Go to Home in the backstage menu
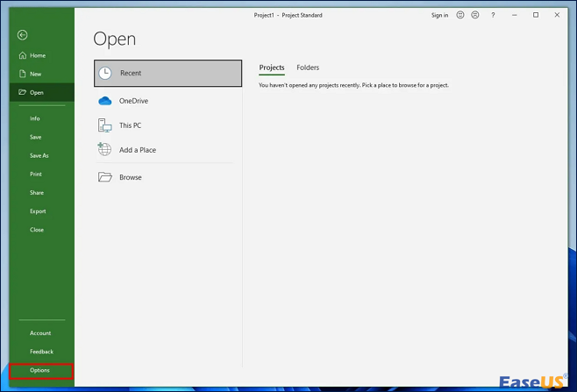Image resolution: width=577 pixels, height=392 pixels. 38,55
